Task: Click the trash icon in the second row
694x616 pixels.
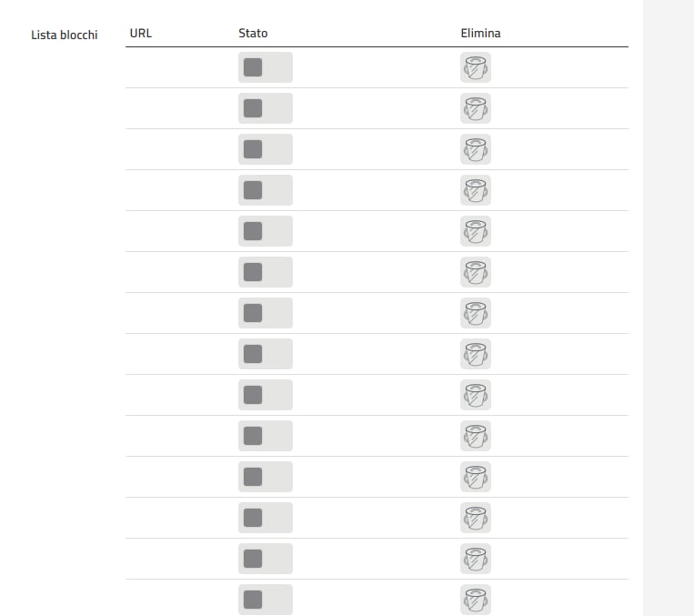Action: 476,108
